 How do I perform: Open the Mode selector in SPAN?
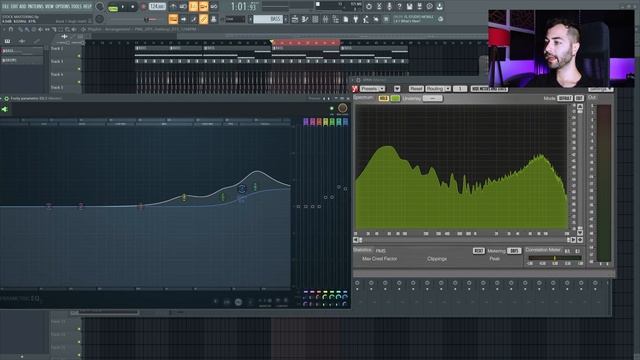coord(564,98)
